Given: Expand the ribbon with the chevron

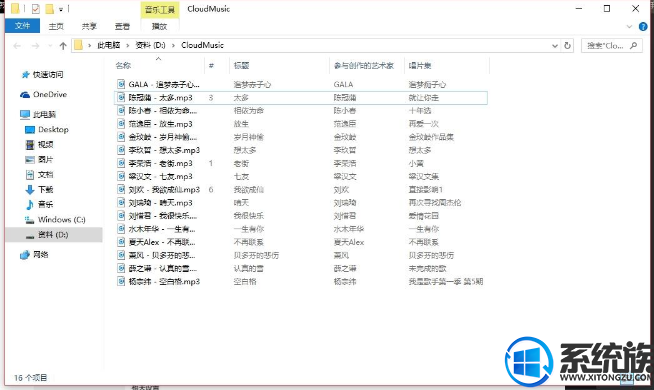Looking at the screenshot, I should click(629, 27).
